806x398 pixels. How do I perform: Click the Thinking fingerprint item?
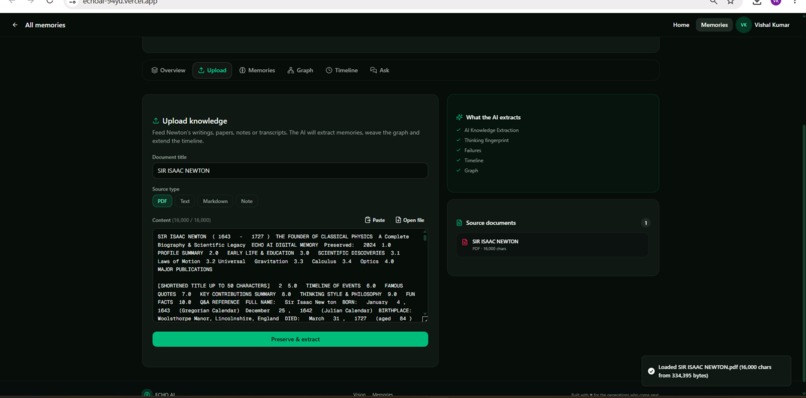(486, 140)
